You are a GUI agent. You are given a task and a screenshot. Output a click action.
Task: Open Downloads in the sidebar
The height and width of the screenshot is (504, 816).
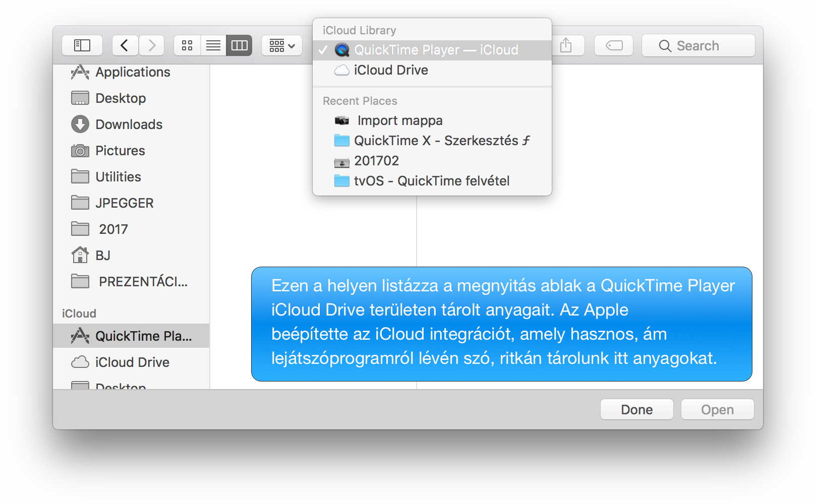(131, 124)
